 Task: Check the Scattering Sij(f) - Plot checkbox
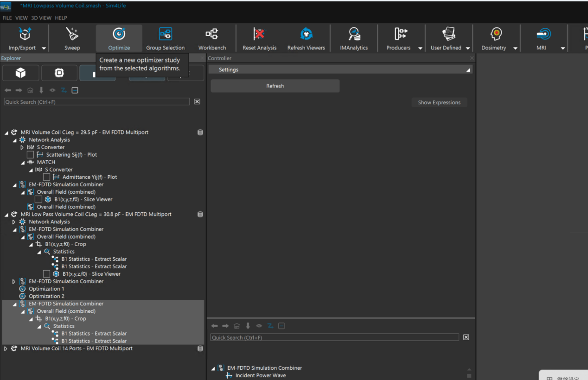(30, 155)
